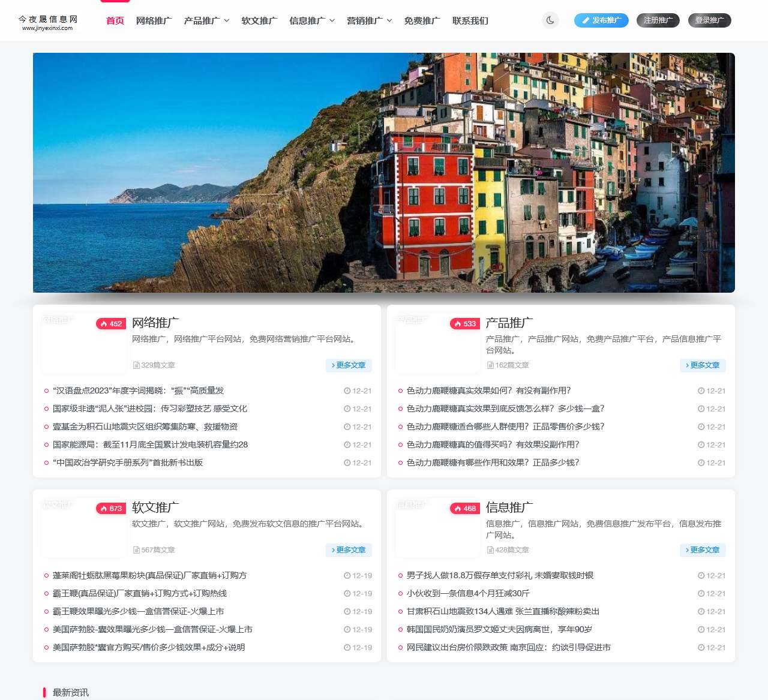This screenshot has width=768, height=700.
Task: Open the article 男子找人做18.8万假存单支付彩礼
Action: pyautogui.click(x=500, y=575)
